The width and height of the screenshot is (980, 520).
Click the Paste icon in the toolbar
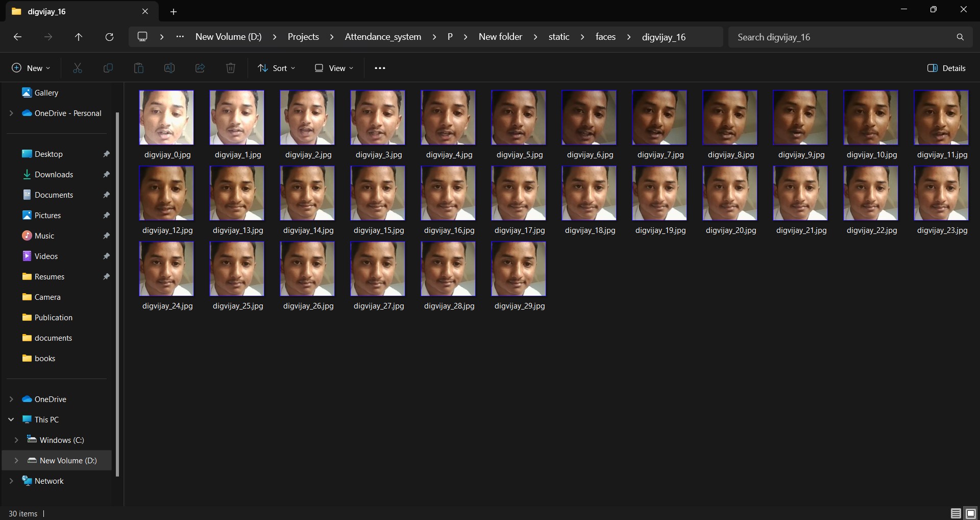[138, 68]
